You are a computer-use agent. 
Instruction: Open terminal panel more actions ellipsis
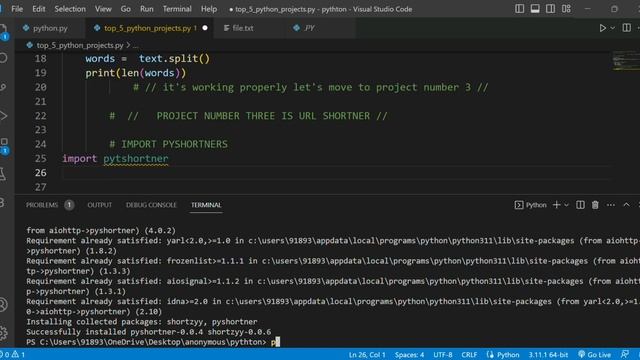611,205
